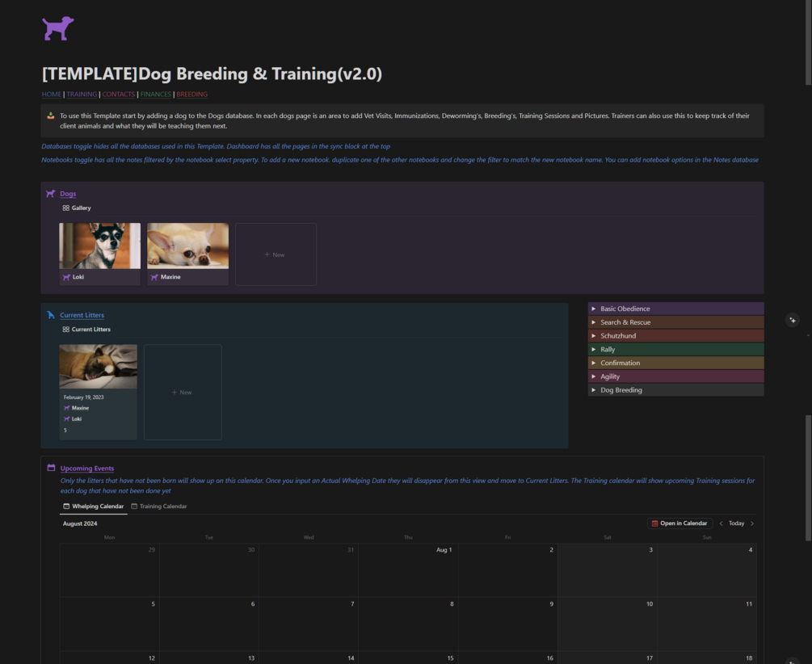Open the Current Litters database link

[82, 315]
